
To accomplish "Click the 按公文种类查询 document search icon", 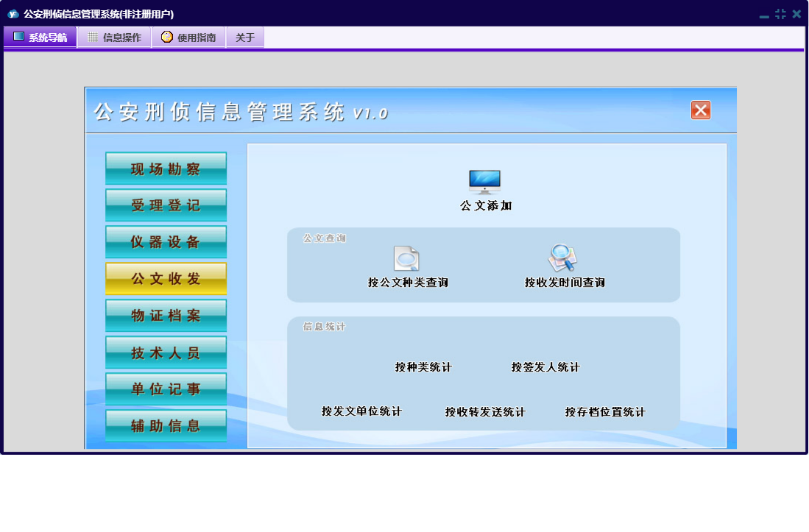I will (407, 259).
